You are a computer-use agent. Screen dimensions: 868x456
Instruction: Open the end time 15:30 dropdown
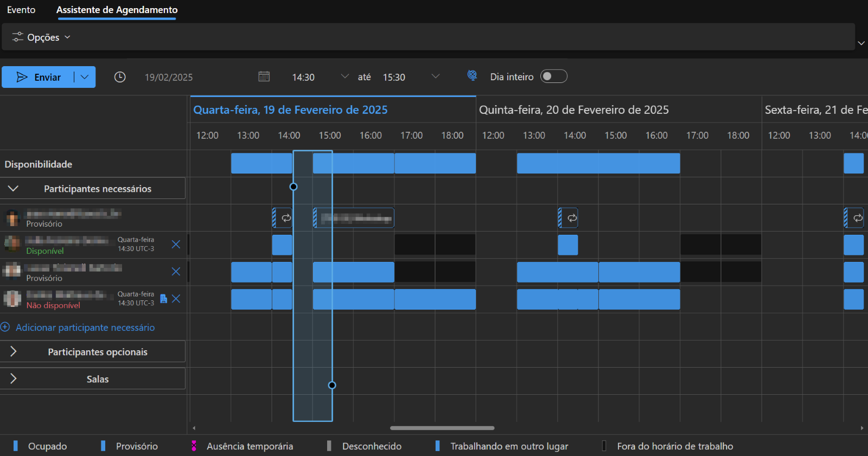click(435, 76)
